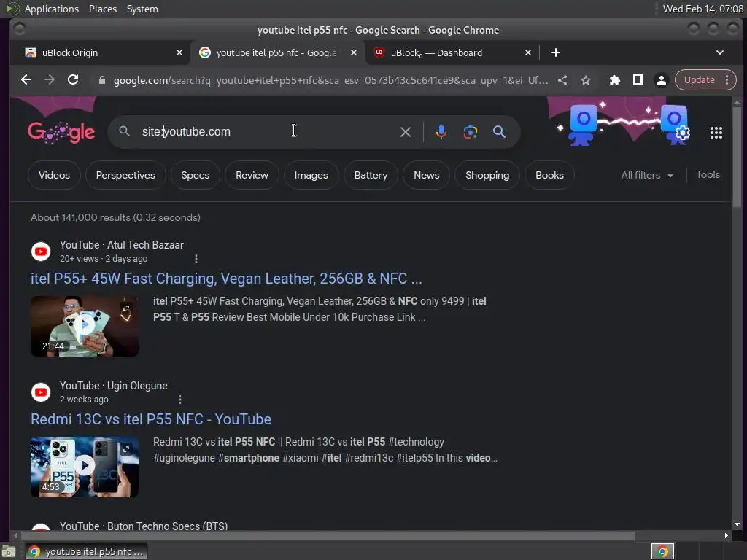Open a new browser tab
This screenshot has width=747, height=560.
coord(555,52)
